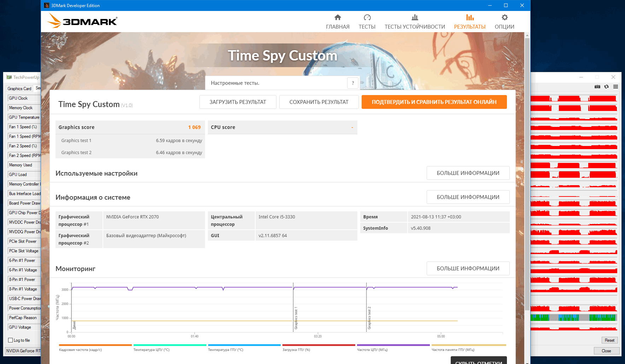Screen dimensions: 625x364
Task: Click GPU Temperature sensor in GPU-Z
Action: [24, 117]
